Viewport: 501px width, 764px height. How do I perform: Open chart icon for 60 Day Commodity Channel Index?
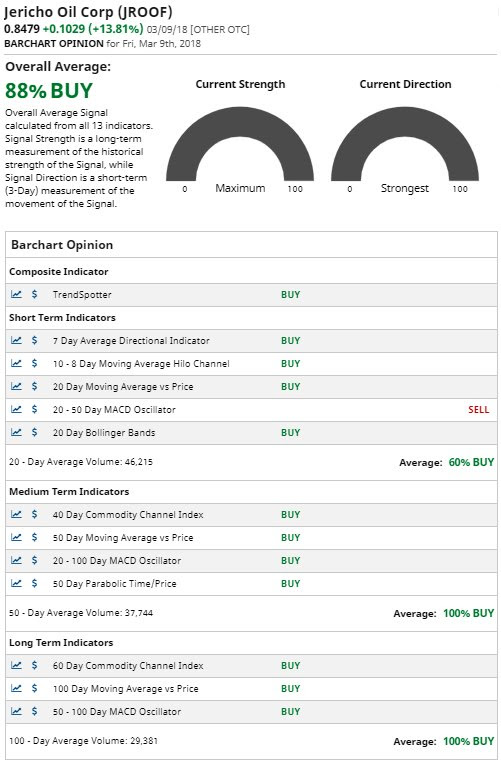click(x=17, y=665)
